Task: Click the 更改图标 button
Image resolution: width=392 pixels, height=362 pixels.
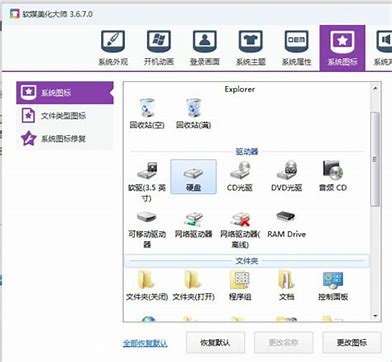Action: click(x=352, y=342)
